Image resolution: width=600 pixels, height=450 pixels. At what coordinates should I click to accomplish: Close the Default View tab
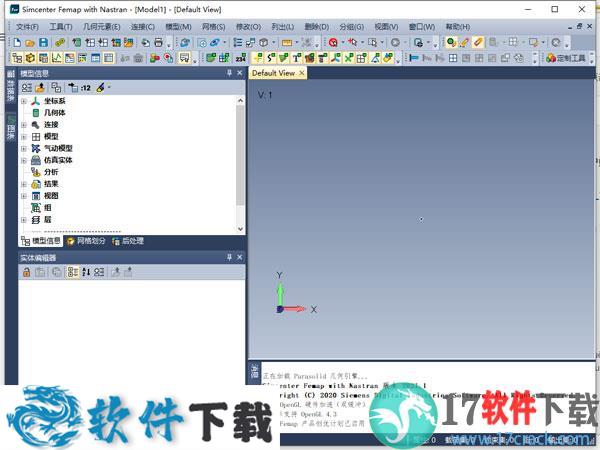pos(302,73)
